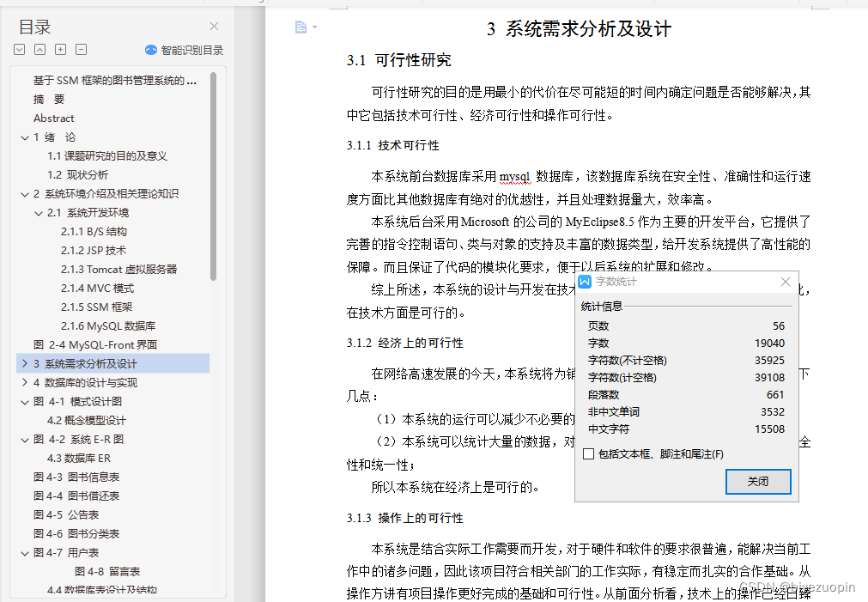Go to the 基于 SSM 框架的图书管理系统的 title entry
The height and width of the screenshot is (602, 868).
[114, 81]
